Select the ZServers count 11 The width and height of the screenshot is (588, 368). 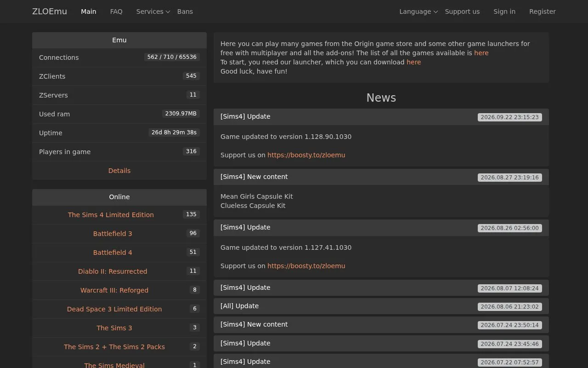pyautogui.click(x=193, y=95)
